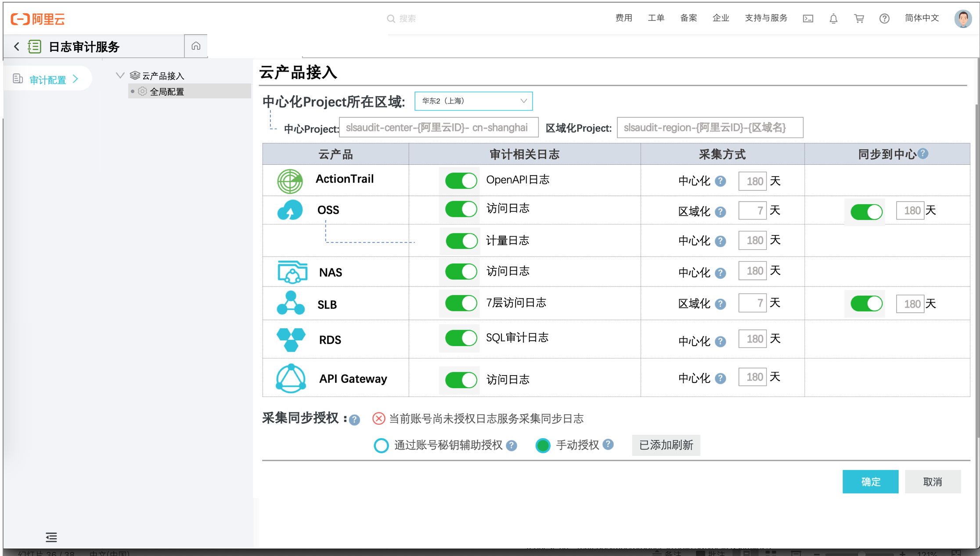Open the 简体中文 language menu
The image size is (980, 556).
click(x=922, y=18)
